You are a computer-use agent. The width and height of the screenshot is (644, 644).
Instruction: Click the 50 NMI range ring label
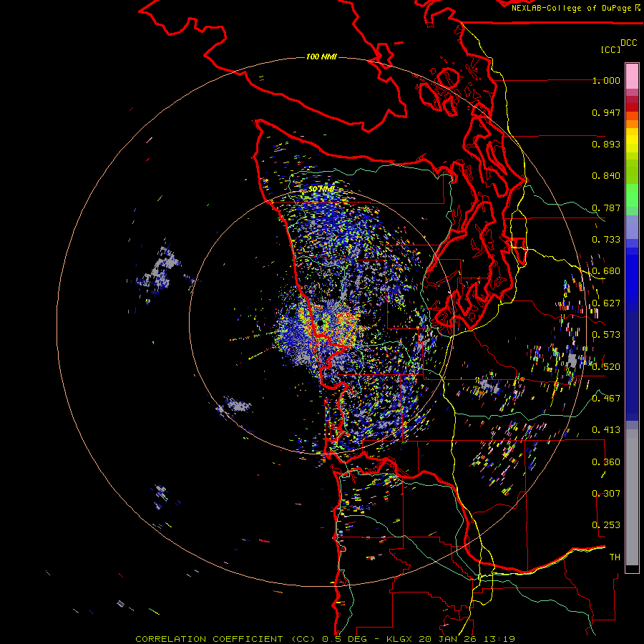click(x=321, y=189)
